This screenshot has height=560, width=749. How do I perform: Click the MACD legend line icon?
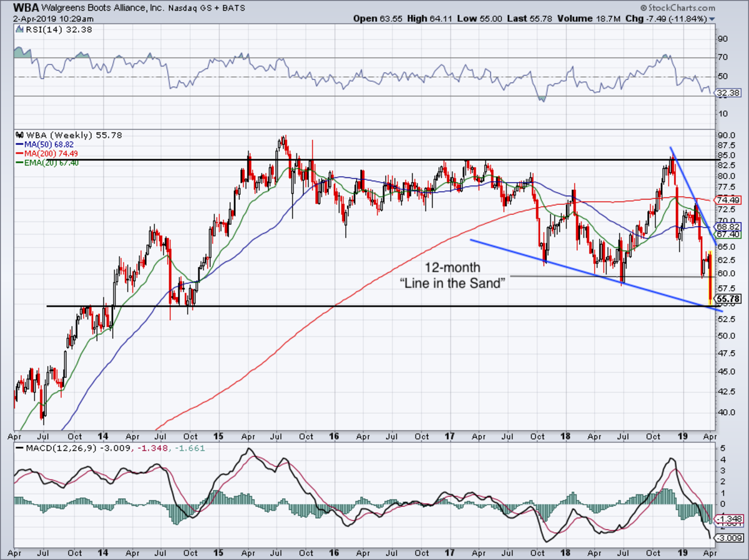coord(19,448)
